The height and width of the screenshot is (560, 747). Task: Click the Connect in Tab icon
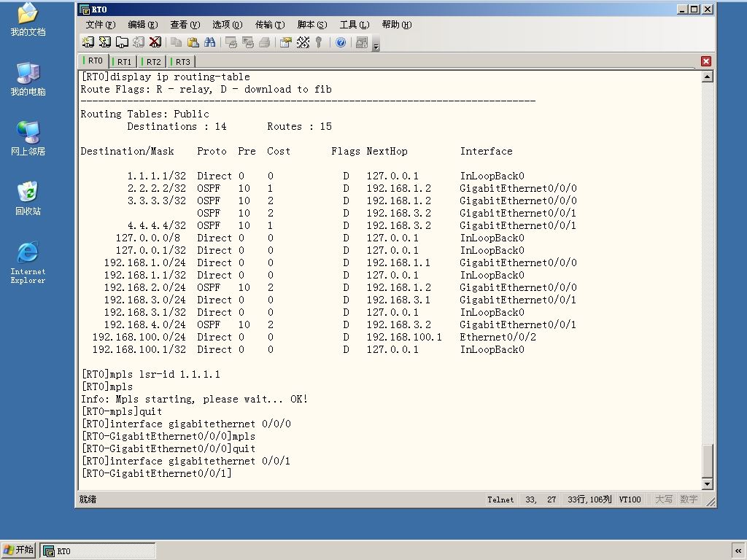tap(122, 42)
